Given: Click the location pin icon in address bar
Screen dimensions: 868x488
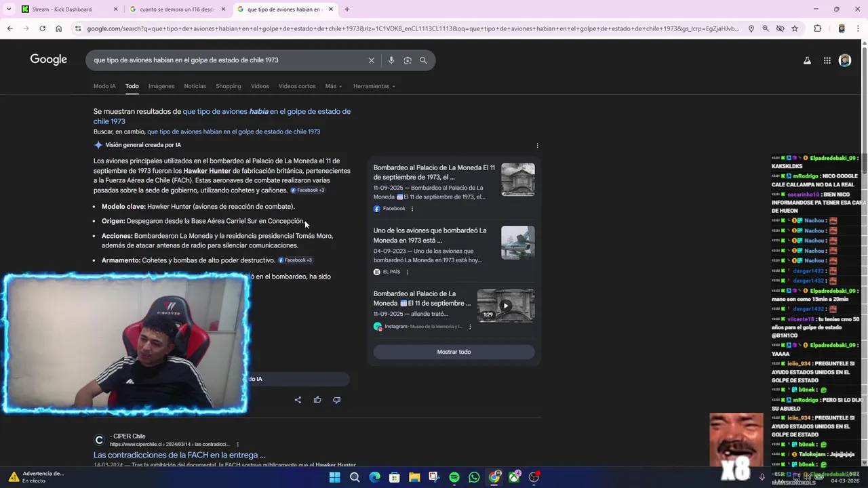Looking at the screenshot, I should click(751, 28).
